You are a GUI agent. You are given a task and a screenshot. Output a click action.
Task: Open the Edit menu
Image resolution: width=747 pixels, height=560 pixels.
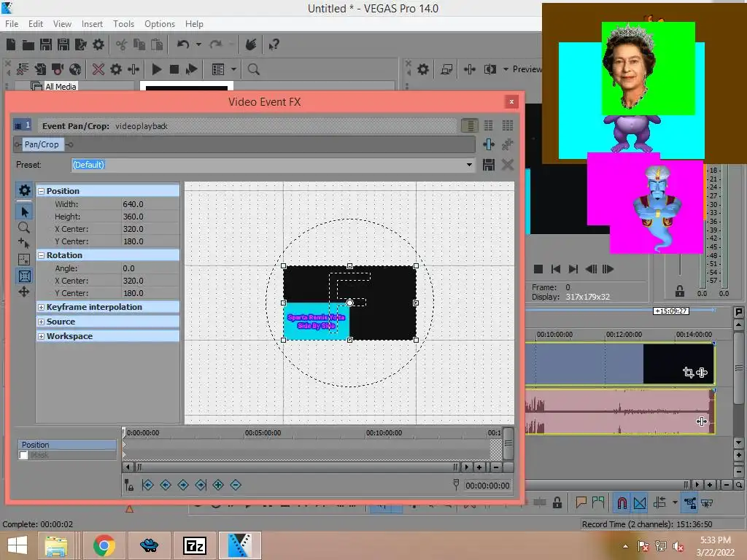tap(36, 24)
